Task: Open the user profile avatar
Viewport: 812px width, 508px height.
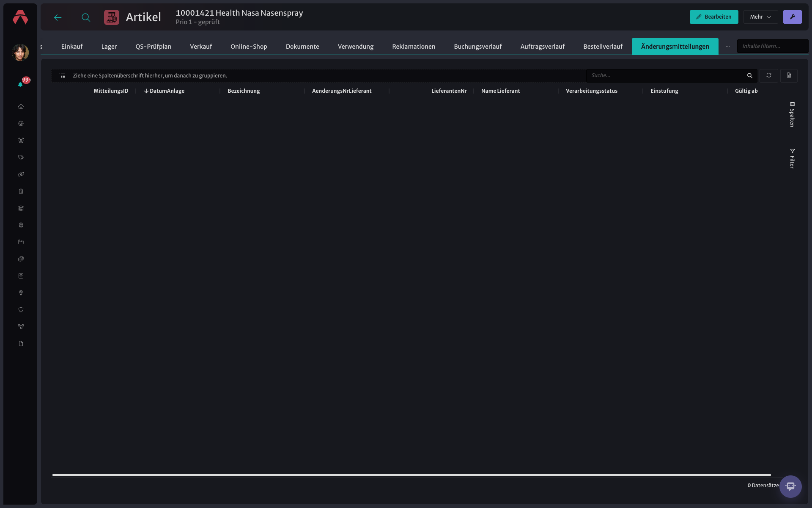Action: pos(20,52)
